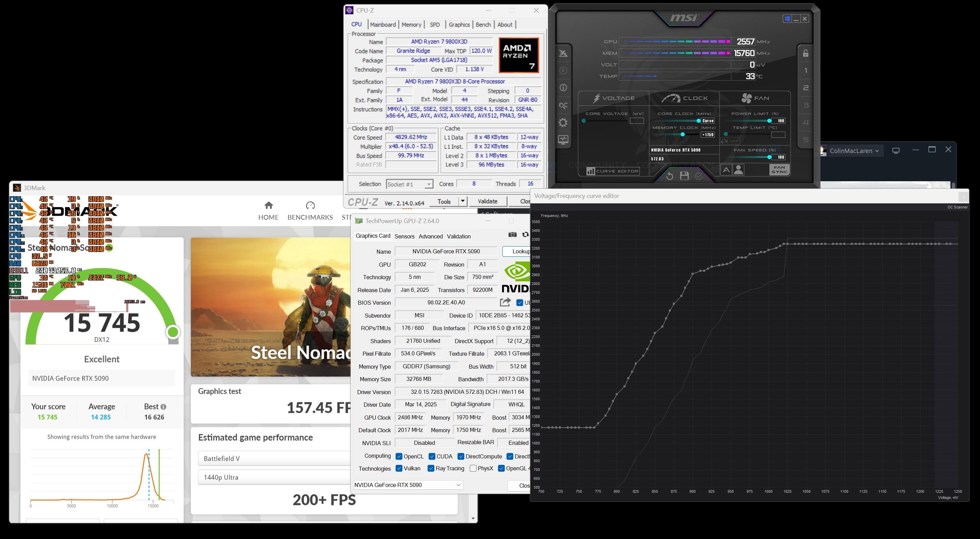Click the Afterburner save profile floppy icon
This screenshot has width=980, height=539.
pos(684,176)
